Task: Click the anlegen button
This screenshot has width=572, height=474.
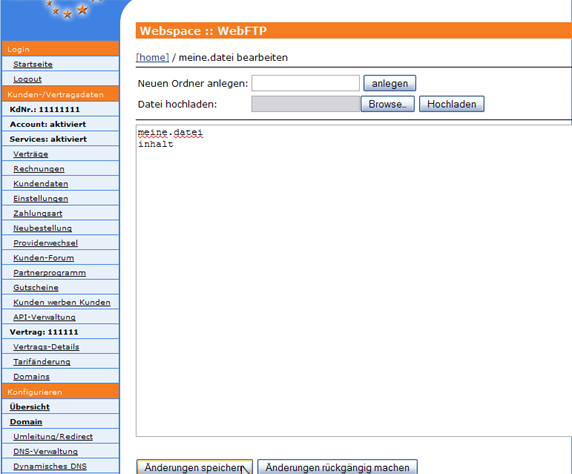Action: tap(390, 83)
